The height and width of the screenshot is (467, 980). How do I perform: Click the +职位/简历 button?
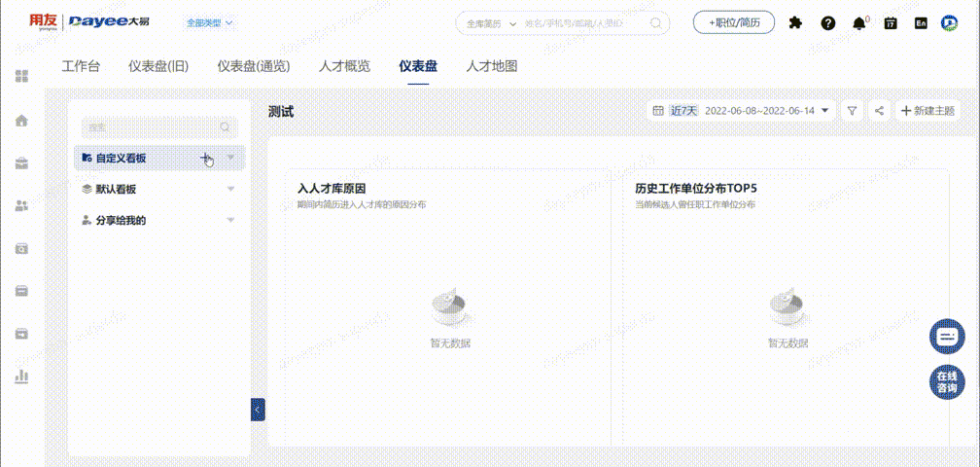coord(734,22)
